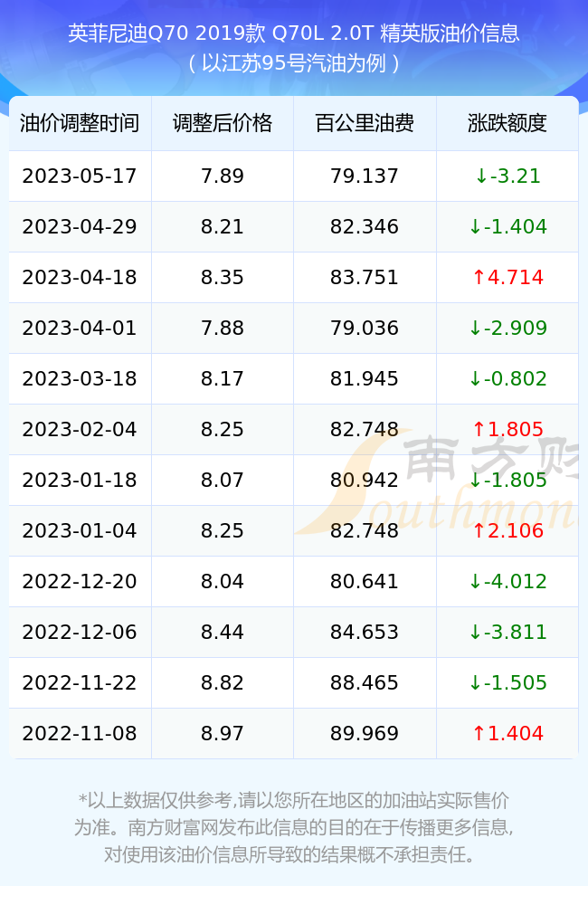Click the 以江苏95号汽油为例 subtitle
This screenshot has width=588, height=905.
(294, 63)
